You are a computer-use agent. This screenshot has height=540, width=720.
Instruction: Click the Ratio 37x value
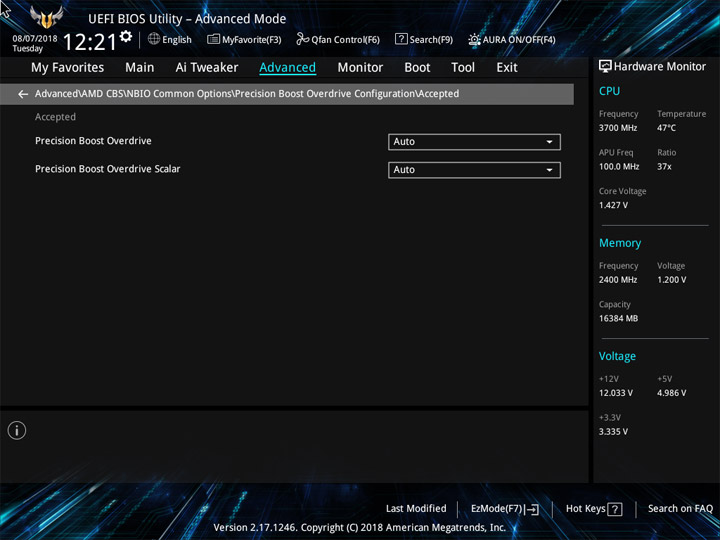coord(664,166)
